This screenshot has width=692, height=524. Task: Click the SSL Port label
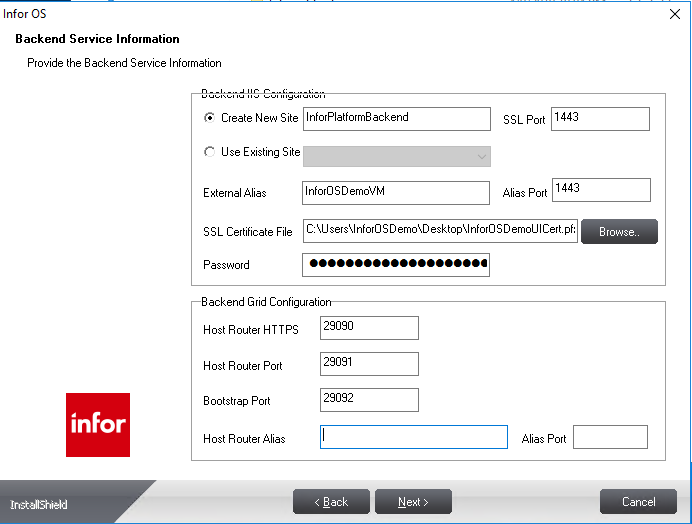pyautogui.click(x=524, y=120)
